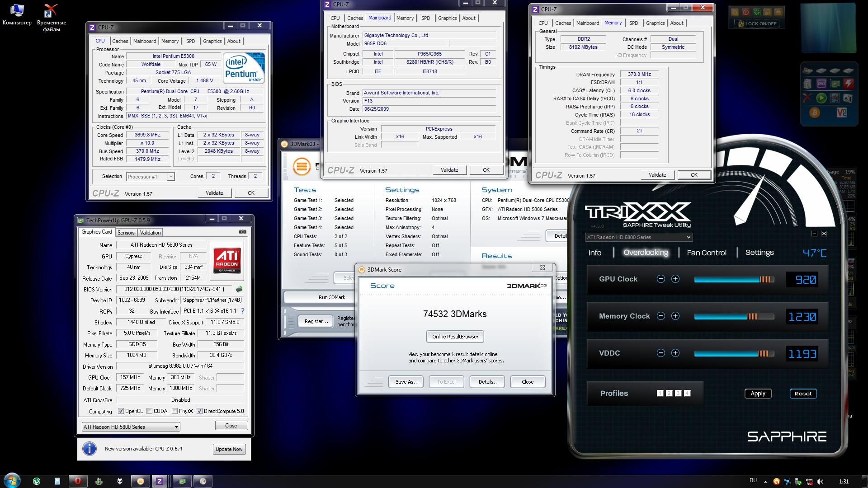Switch to 3DMark03 in the taskbar
Viewport: 868px width, 488px height.
(x=140, y=481)
